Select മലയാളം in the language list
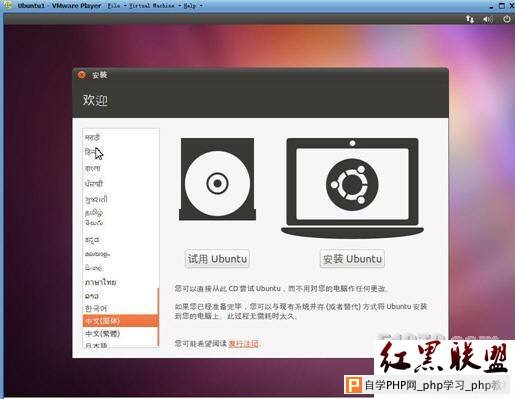This screenshot has width=515, height=399. pos(120,254)
